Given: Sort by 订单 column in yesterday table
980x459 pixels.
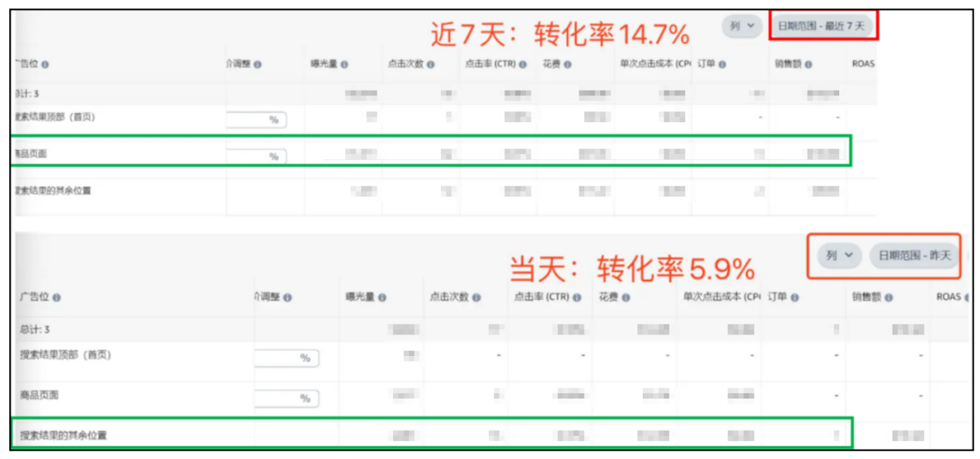Looking at the screenshot, I should pos(777,297).
